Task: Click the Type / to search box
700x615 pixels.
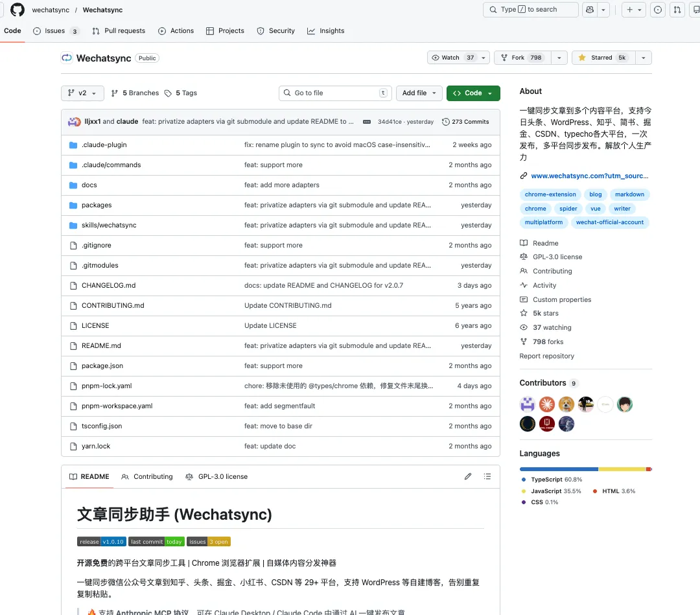Action: tap(530, 9)
